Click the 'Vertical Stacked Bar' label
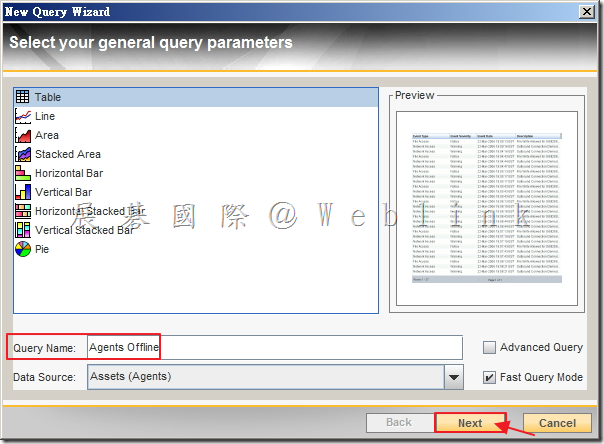 [84, 230]
